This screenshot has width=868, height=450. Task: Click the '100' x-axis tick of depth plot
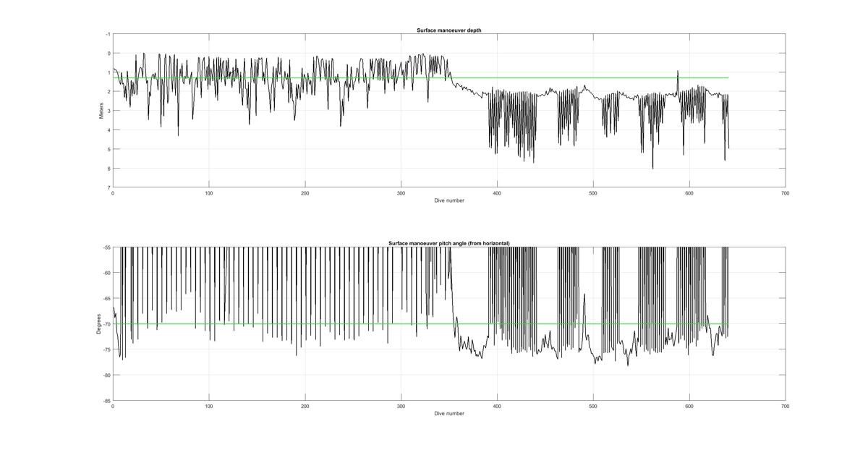pos(209,193)
